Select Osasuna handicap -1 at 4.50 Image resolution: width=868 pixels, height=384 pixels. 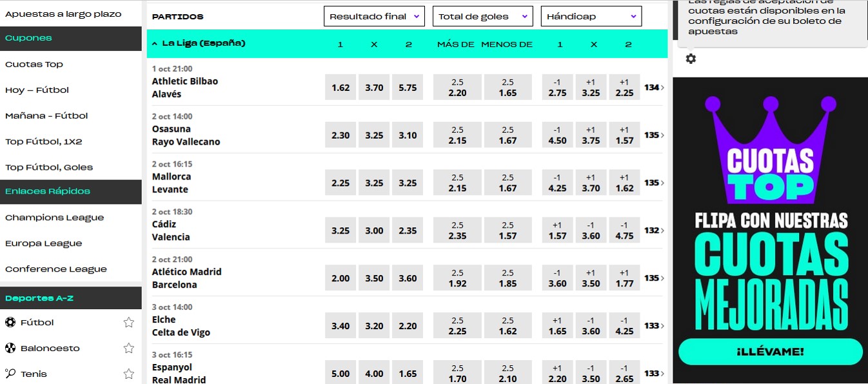point(557,135)
